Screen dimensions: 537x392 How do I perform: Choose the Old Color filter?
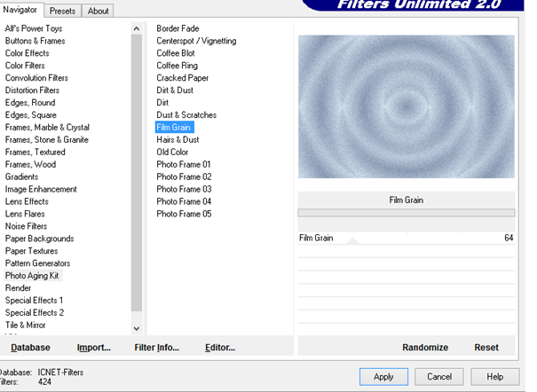[172, 152]
